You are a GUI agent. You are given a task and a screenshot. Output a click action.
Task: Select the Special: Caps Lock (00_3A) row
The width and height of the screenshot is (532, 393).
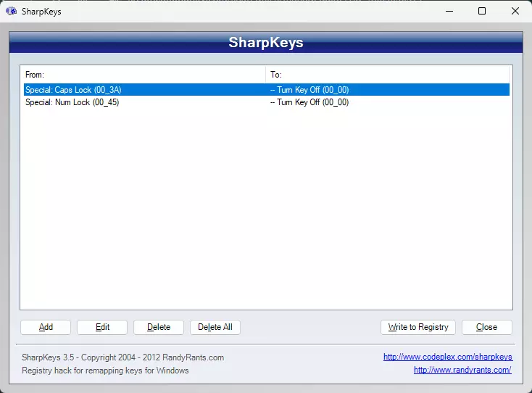[267, 90]
